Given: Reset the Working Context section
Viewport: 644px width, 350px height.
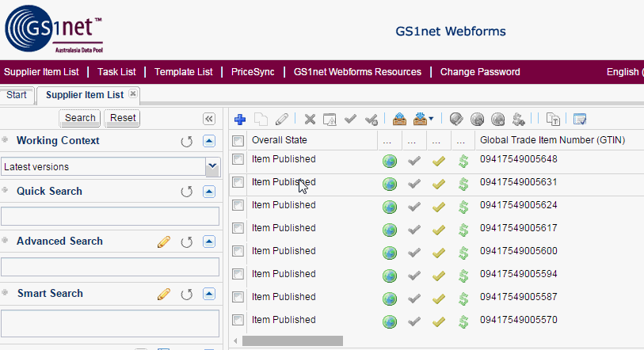Looking at the screenshot, I should point(187,141).
